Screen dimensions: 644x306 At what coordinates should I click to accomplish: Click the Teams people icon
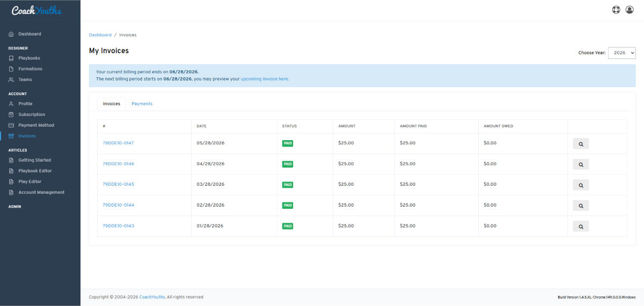click(x=11, y=79)
